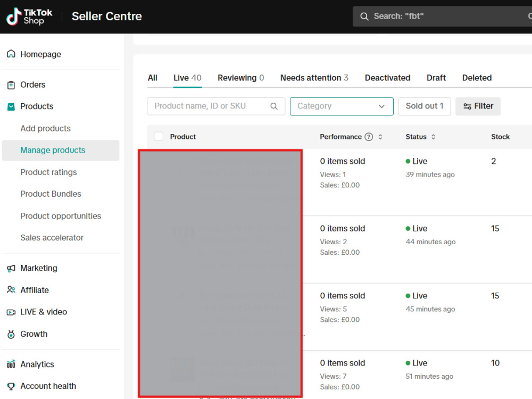The width and height of the screenshot is (532, 399).
Task: Click "39 minutes ago" status text
Action: coord(430,174)
